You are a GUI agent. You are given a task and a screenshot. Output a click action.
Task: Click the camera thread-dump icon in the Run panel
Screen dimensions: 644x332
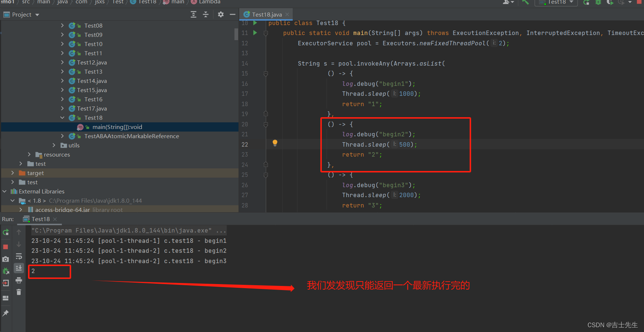tap(6, 259)
